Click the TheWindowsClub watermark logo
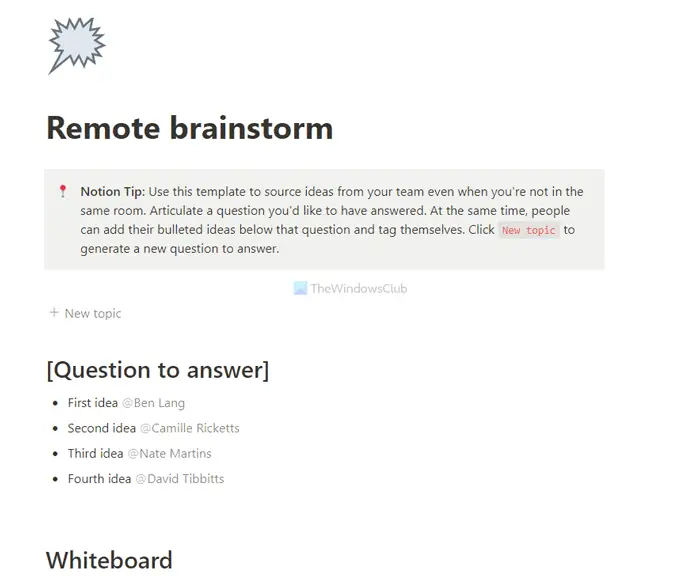The width and height of the screenshot is (700, 576). (x=350, y=288)
